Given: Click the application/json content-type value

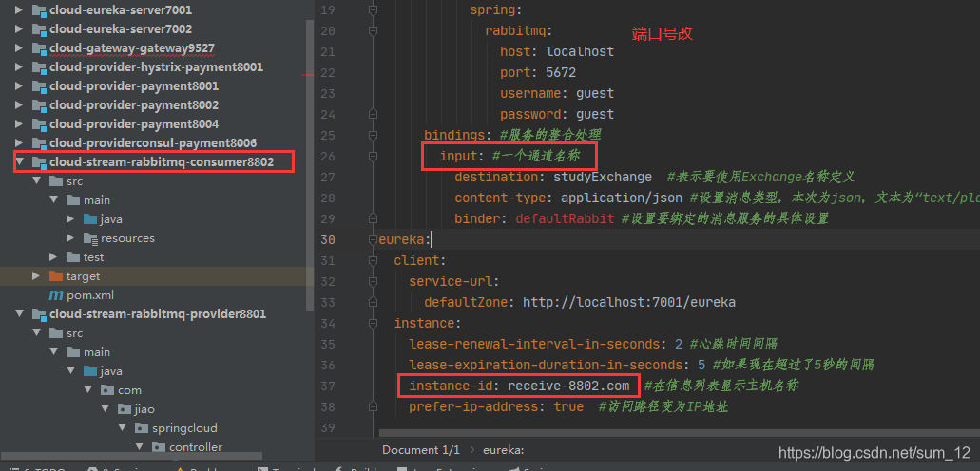Looking at the screenshot, I should (x=622, y=198).
